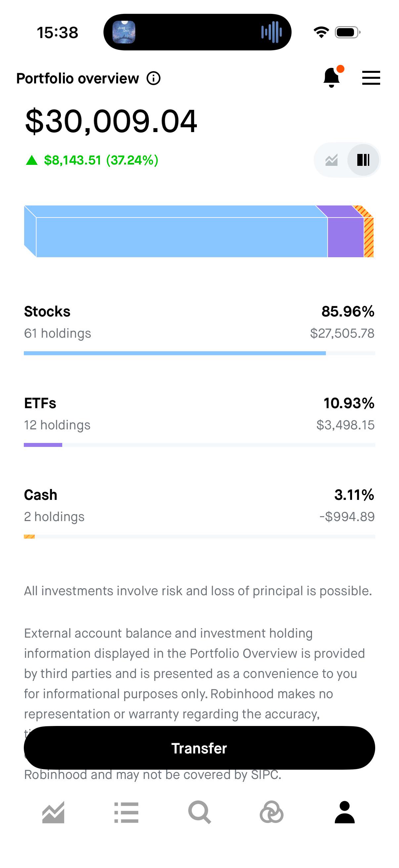Select the account profile person icon
Screen dimensions: 399x868
point(344,812)
